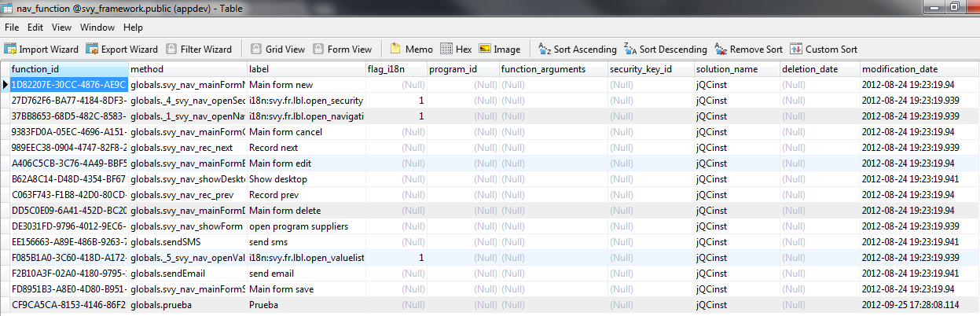Select function_id A406C5CB-3C76-4A49-BBF5

pyautogui.click(x=68, y=164)
